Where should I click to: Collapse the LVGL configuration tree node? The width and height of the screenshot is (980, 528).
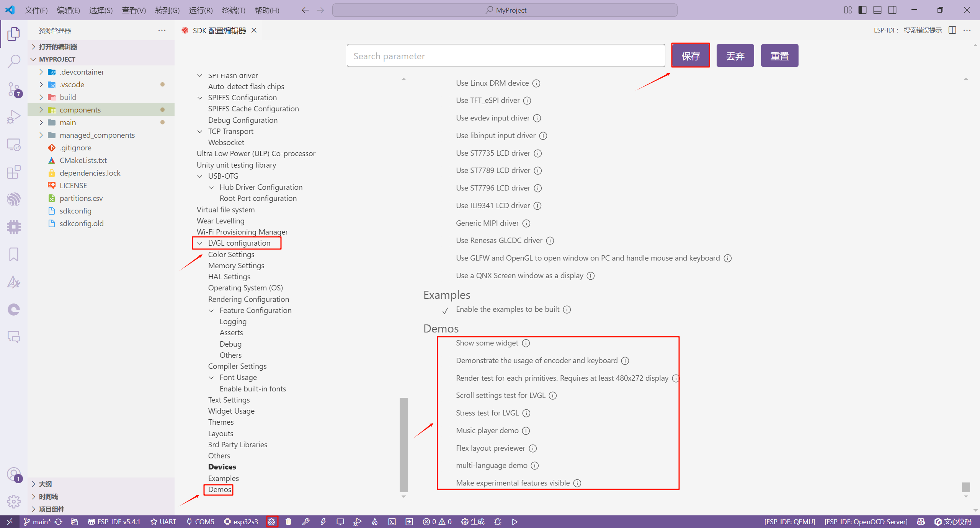200,243
